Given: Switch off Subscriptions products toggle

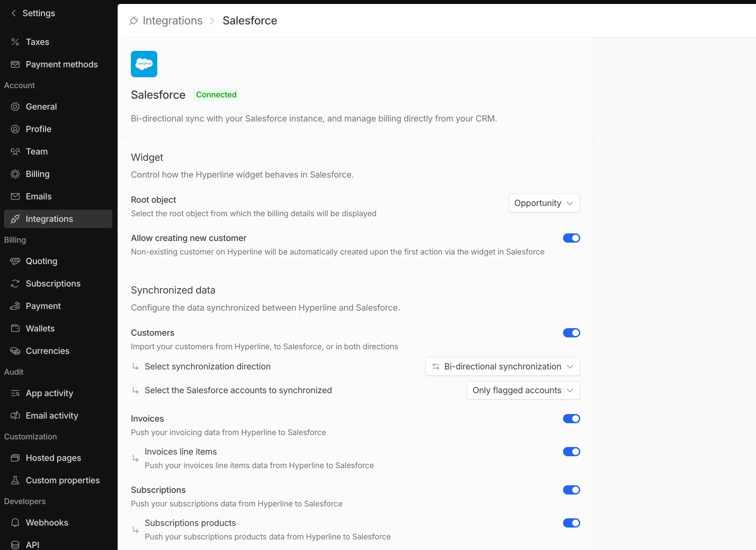Looking at the screenshot, I should coord(571,523).
